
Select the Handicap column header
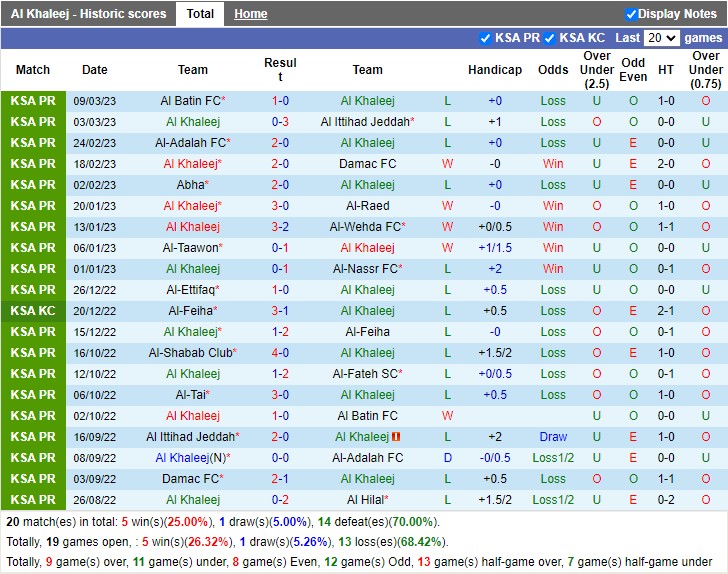pyautogui.click(x=495, y=70)
